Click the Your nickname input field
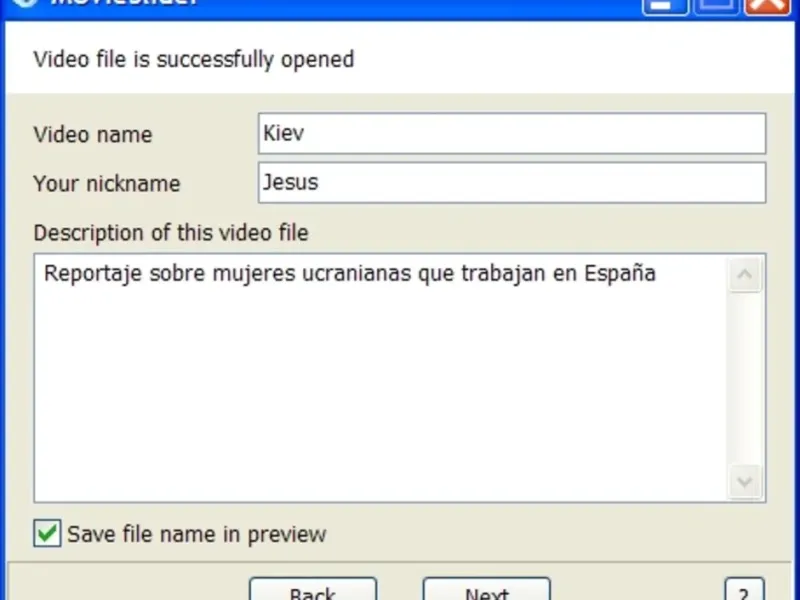Viewport: 800px width, 600px height. pos(512,183)
